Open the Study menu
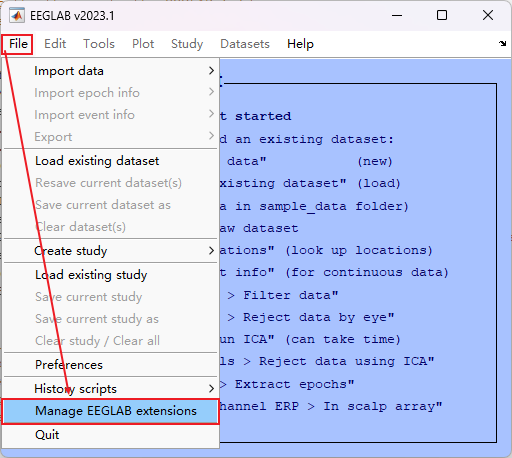The height and width of the screenshot is (458, 512). click(187, 44)
